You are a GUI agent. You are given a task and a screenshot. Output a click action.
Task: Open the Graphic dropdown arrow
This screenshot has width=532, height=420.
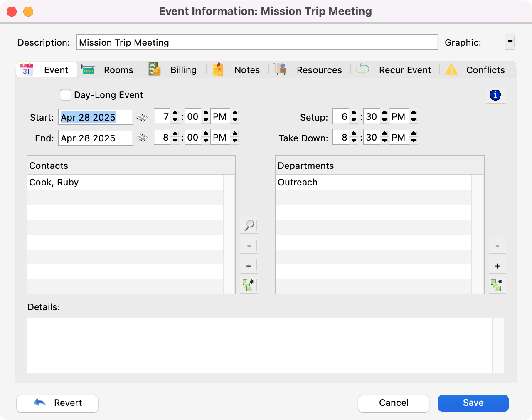[x=510, y=42]
